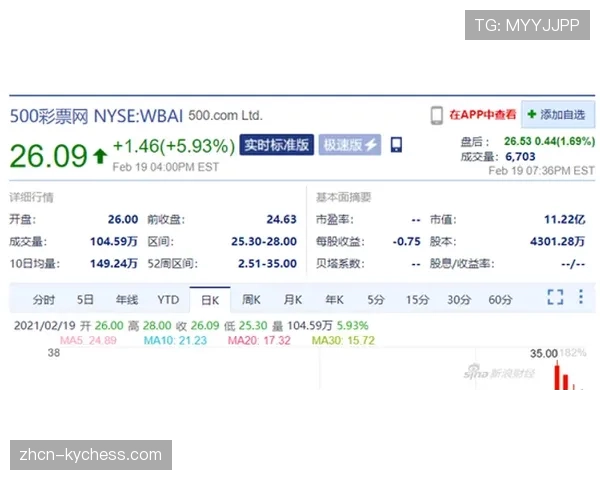
Task: Click the timestamp Feb 19 04:00PM EST
Action: (x=166, y=167)
